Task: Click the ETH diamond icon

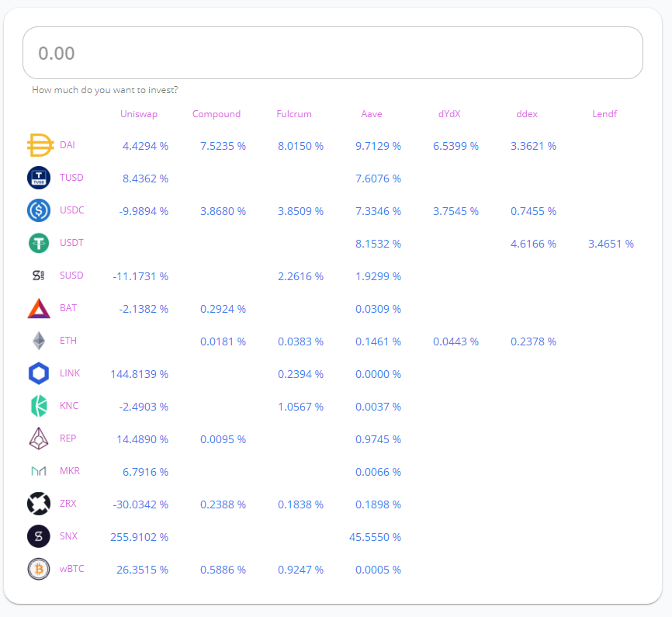Action: 39,341
